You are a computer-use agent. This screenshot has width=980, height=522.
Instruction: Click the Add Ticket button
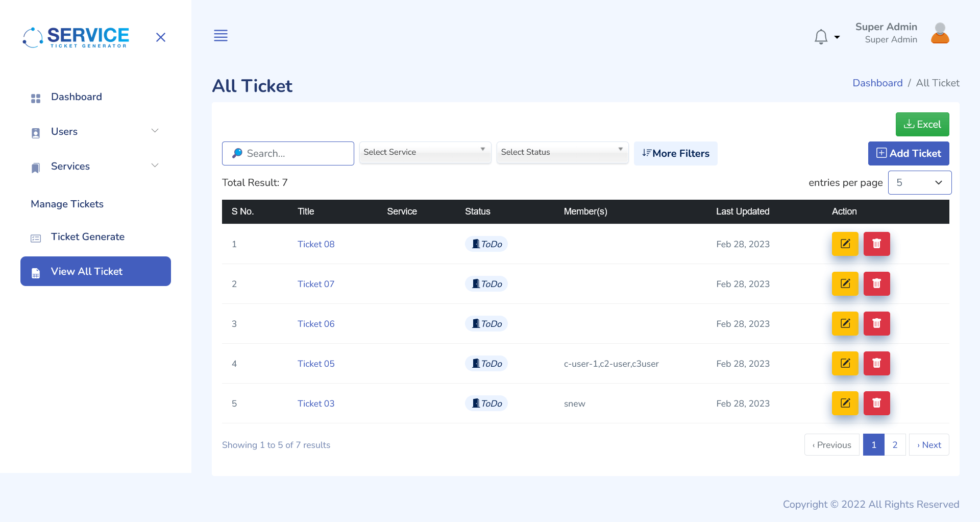pos(909,153)
